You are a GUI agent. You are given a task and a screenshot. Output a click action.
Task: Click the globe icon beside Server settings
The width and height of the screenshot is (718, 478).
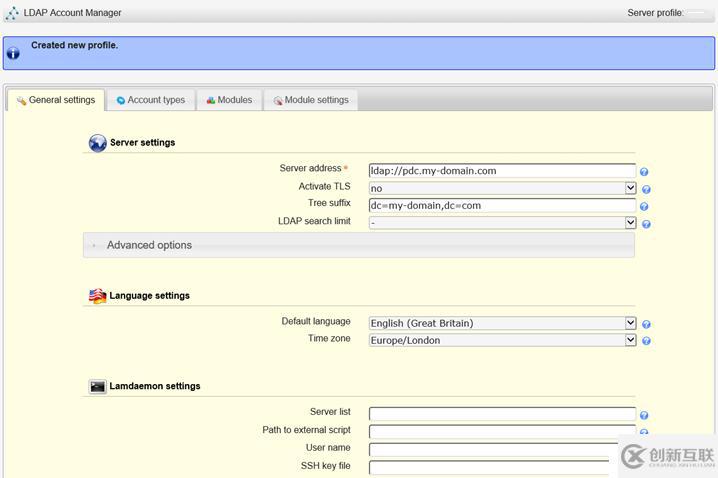point(98,143)
